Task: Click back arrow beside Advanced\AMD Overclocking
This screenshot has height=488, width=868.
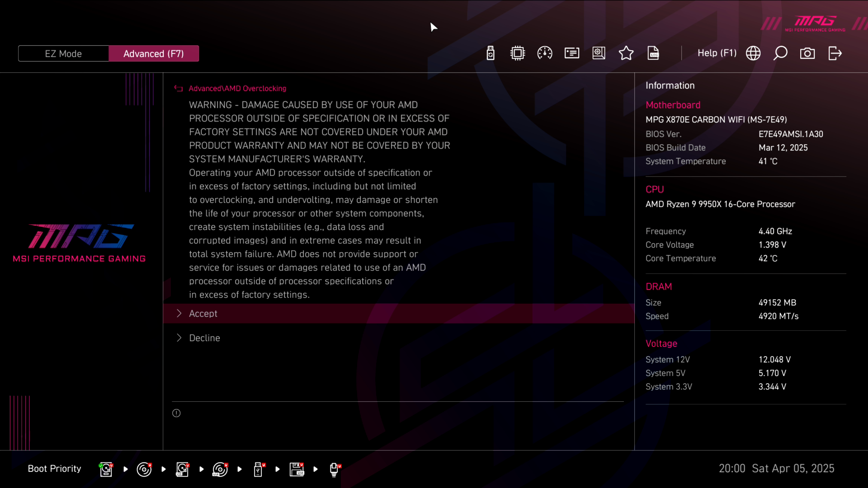Action: [x=179, y=89]
